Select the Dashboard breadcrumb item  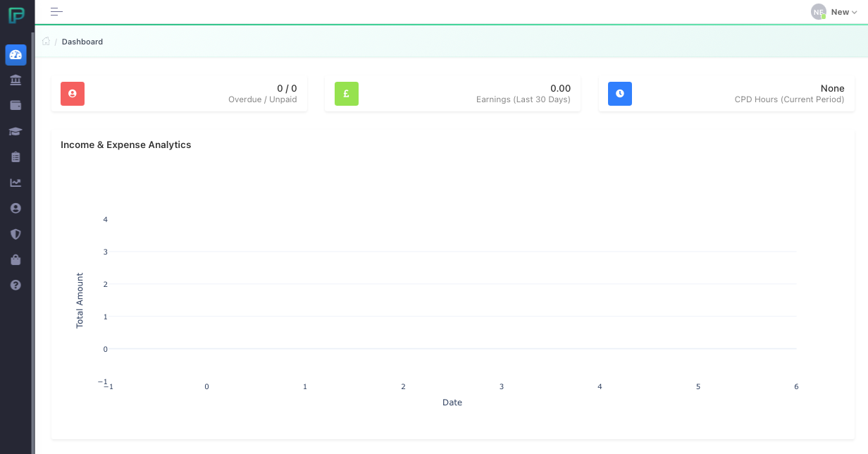pos(82,42)
